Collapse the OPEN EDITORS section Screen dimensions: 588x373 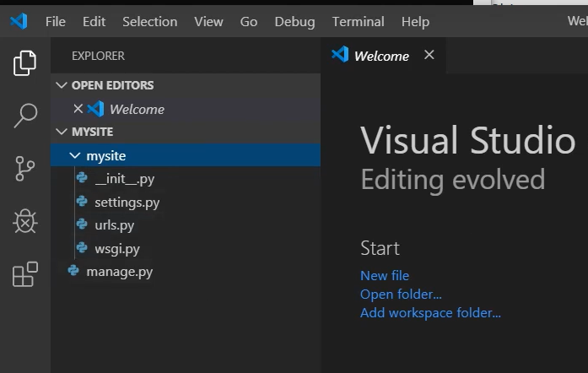62,85
